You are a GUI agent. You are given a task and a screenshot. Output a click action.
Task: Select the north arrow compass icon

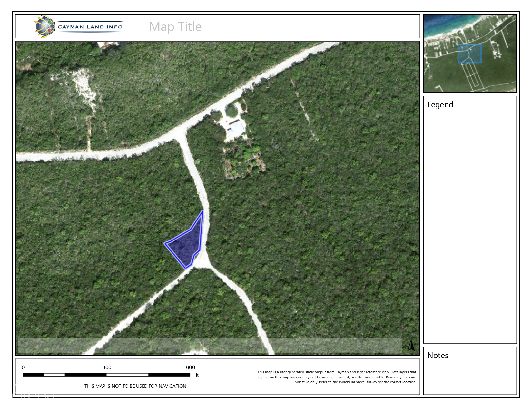[411, 345]
